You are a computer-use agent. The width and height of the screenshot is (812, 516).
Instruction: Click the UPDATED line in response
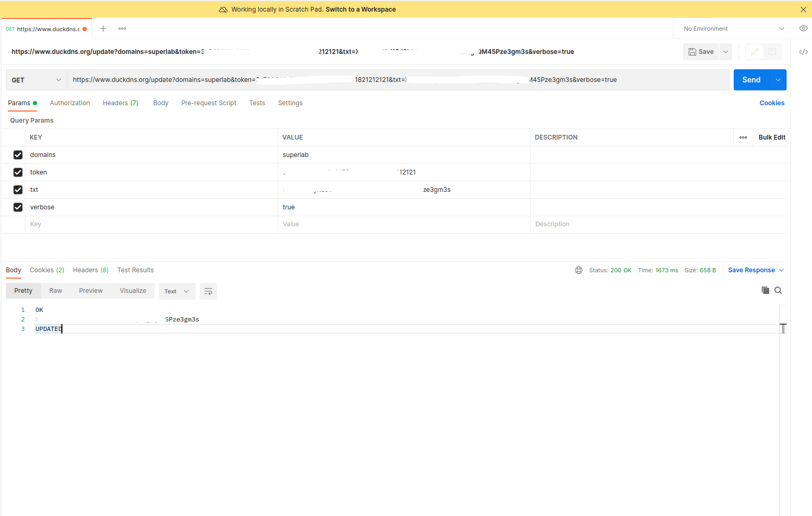click(49, 329)
